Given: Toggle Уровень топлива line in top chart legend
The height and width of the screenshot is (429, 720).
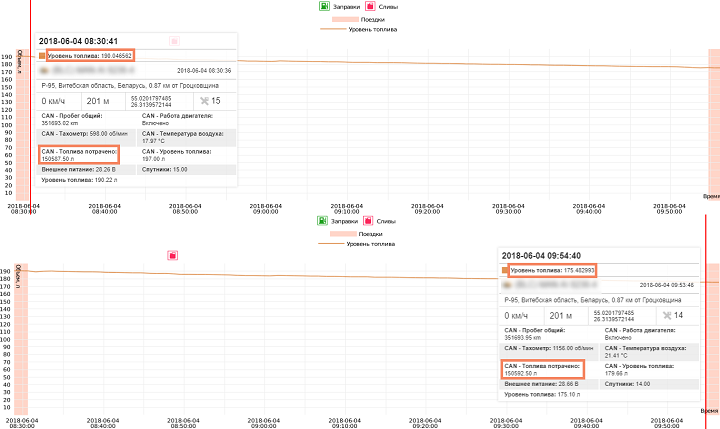Looking at the screenshot, I should (357, 30).
